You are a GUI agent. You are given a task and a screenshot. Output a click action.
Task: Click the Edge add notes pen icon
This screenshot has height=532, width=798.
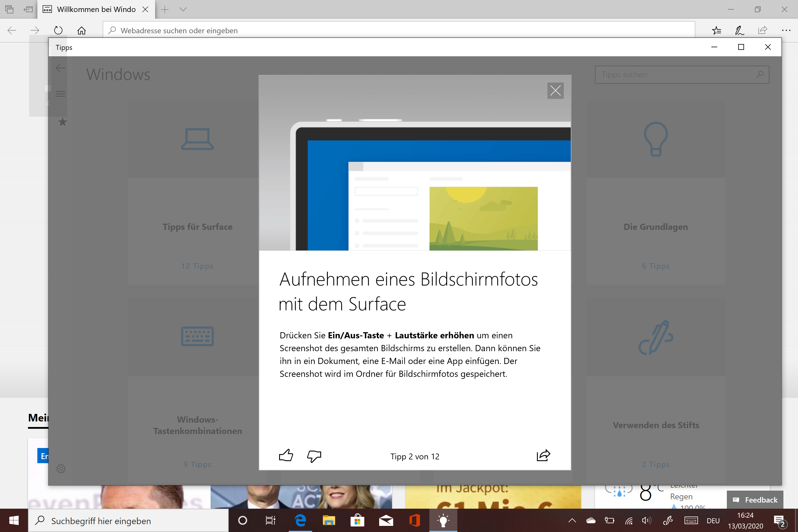click(739, 31)
